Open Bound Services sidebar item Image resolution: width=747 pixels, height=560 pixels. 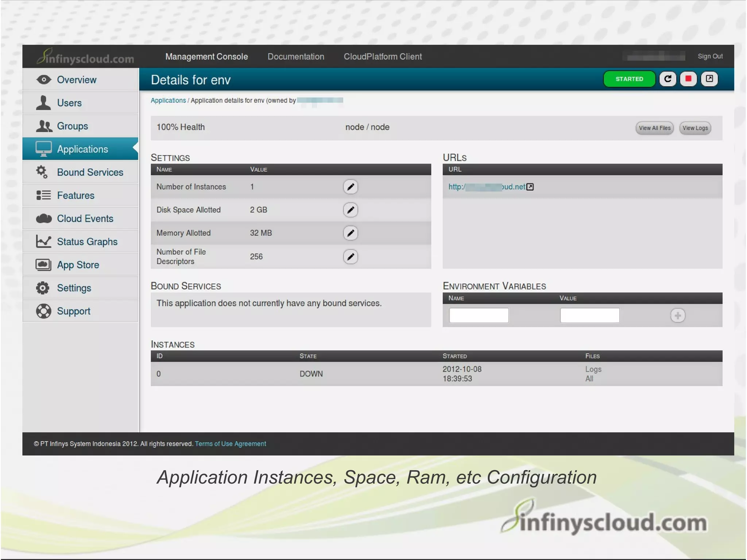click(x=90, y=172)
